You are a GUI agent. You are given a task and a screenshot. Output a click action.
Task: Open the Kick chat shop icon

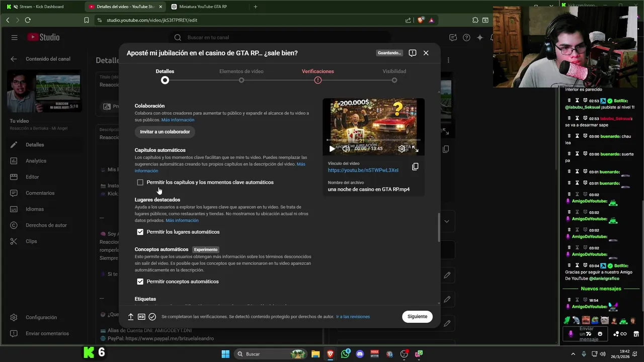click(x=636, y=334)
